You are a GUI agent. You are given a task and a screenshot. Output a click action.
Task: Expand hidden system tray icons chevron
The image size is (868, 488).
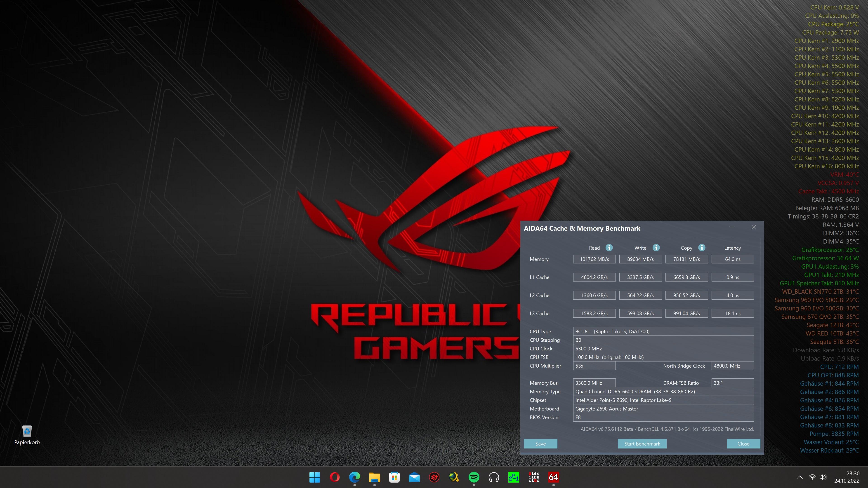[799, 477]
